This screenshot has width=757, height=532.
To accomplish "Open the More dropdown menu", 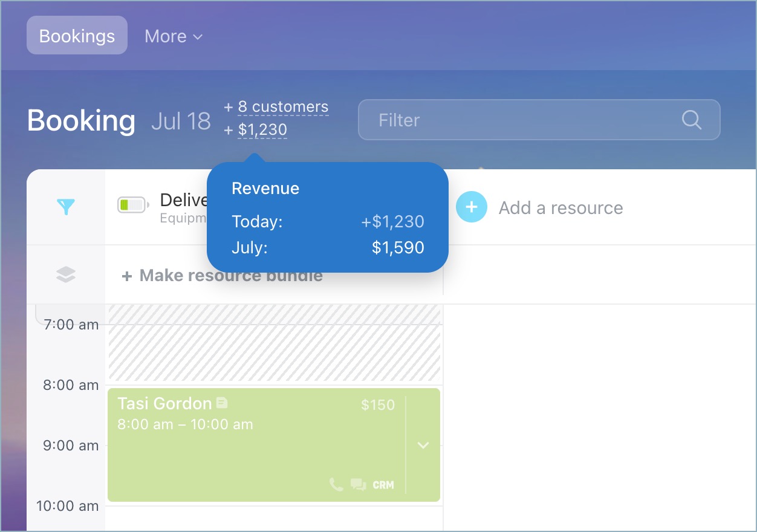I will 174,36.
